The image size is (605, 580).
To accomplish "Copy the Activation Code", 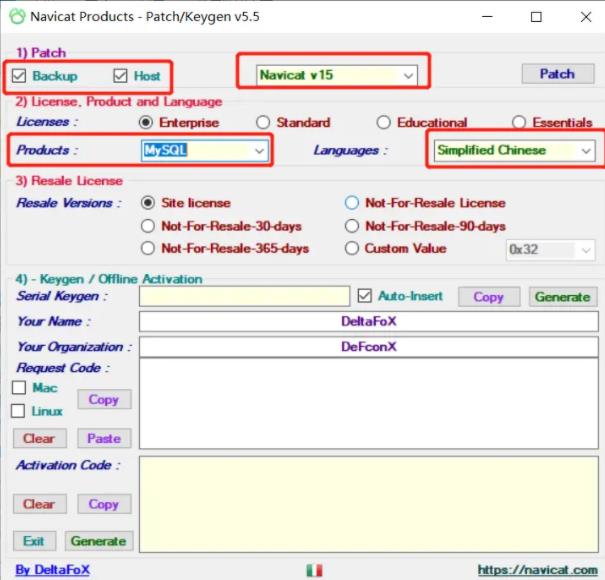I will [104, 504].
